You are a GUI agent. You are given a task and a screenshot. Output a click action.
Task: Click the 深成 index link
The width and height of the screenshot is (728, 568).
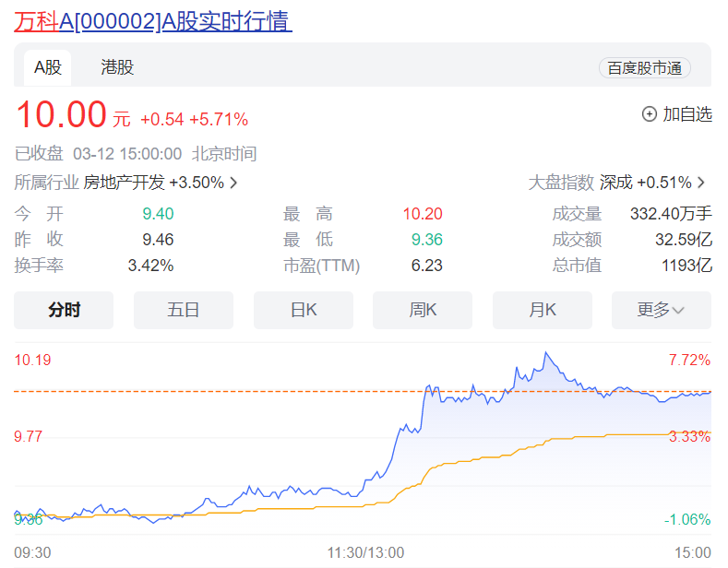(x=615, y=183)
